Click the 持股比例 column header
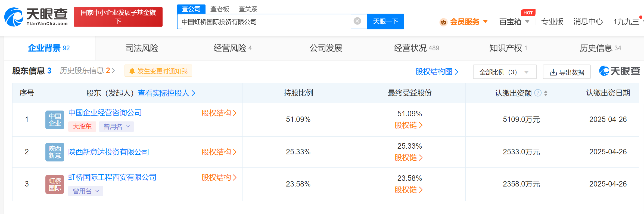The height and width of the screenshot is (214, 644). [x=298, y=93]
